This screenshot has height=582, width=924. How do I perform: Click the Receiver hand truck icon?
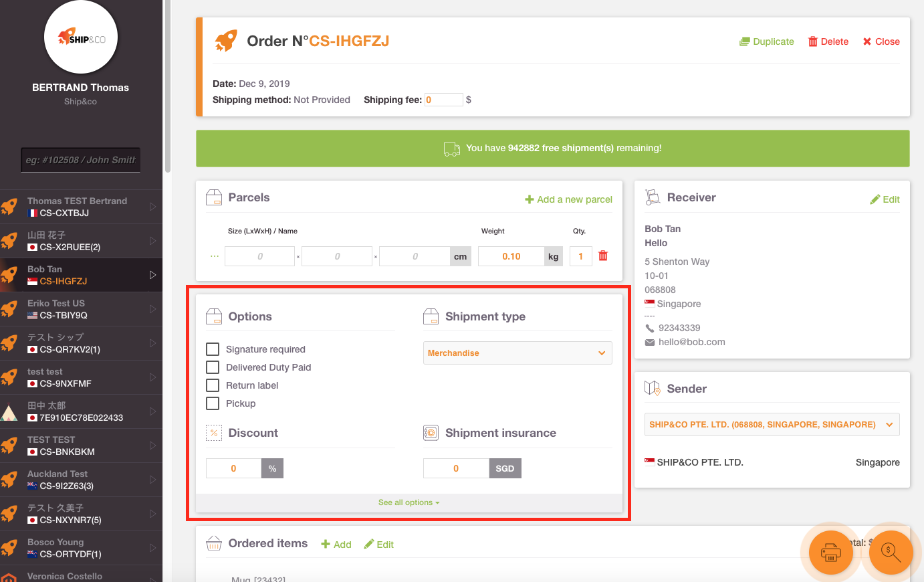(653, 197)
